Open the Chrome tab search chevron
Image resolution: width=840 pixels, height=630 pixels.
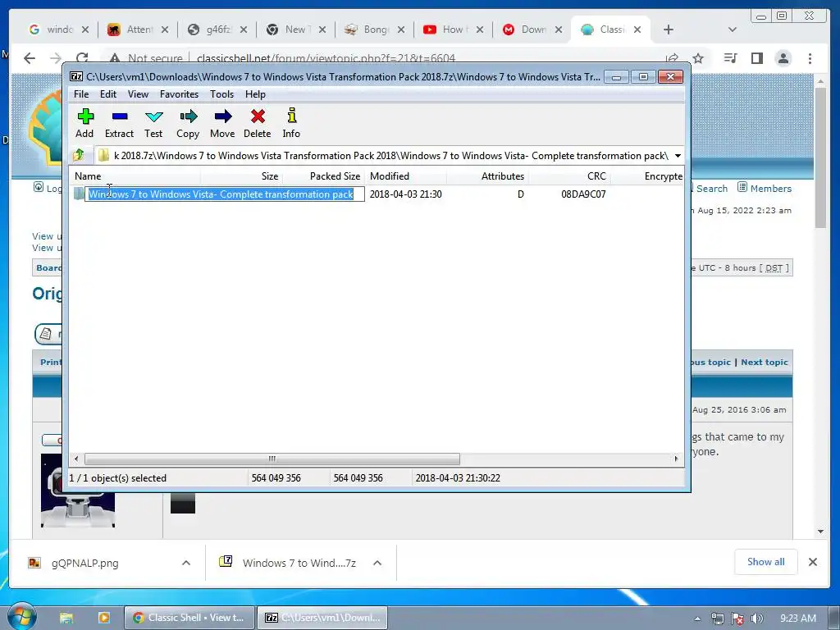click(733, 30)
